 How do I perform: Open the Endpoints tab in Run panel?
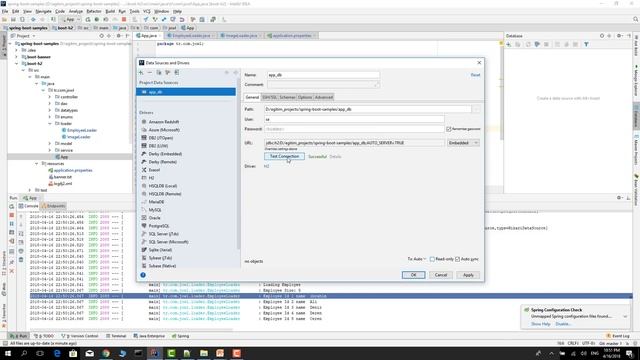(53, 206)
